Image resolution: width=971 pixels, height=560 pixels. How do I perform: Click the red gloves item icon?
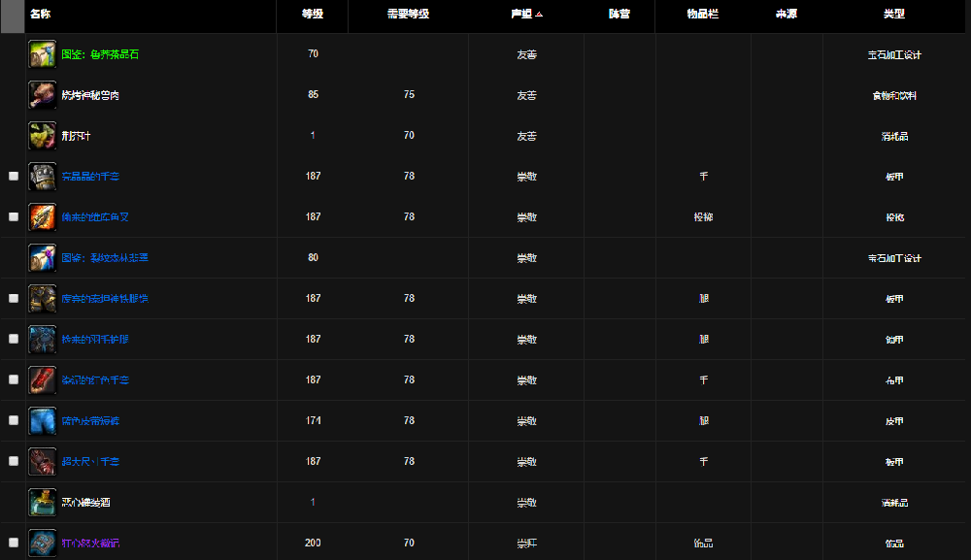(x=42, y=380)
